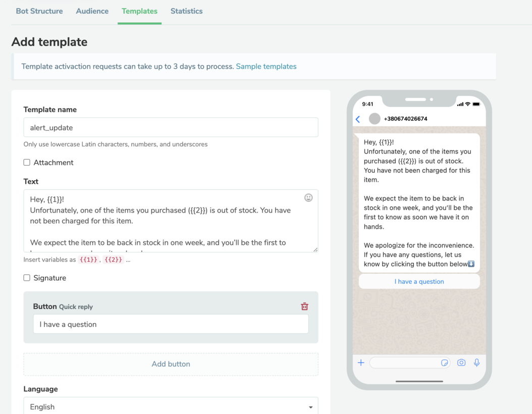Enable the Attachment checkbox
Screen dimensions: 532x414
pos(27,163)
